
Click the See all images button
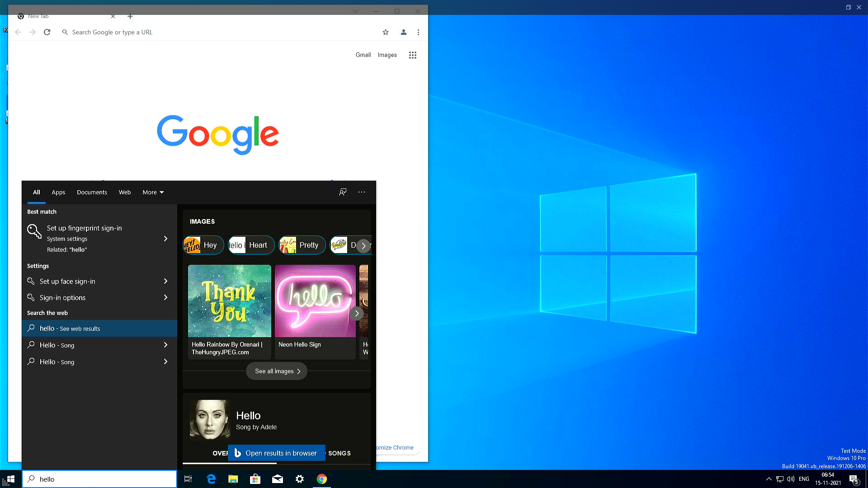click(x=276, y=371)
